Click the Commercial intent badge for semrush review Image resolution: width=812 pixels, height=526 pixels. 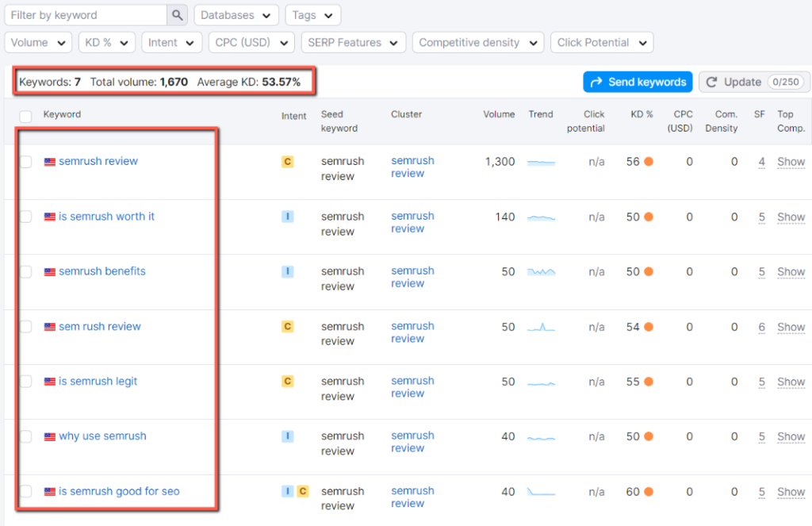289,161
